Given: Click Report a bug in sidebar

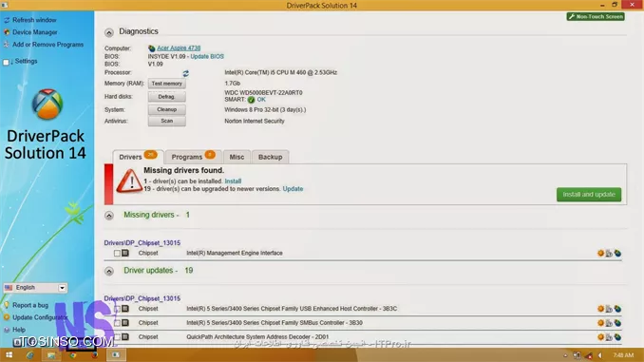Looking at the screenshot, I should pos(30,305).
